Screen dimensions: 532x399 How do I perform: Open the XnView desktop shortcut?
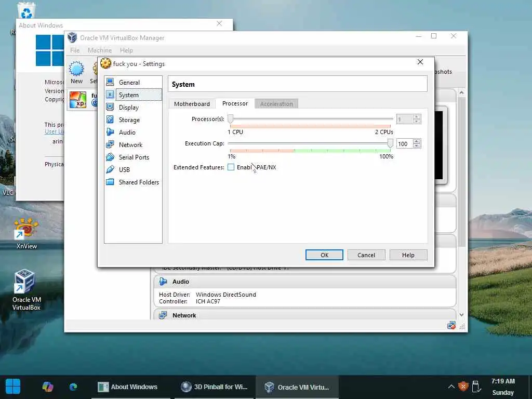coord(26,234)
